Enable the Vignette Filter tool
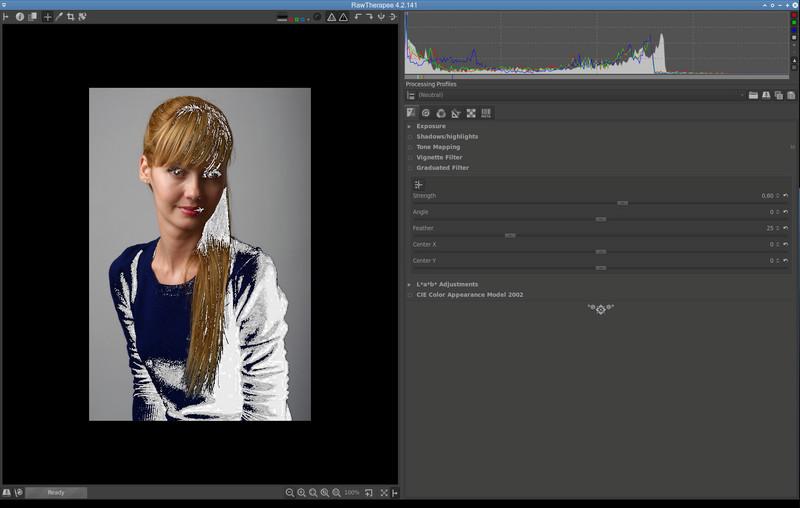The height and width of the screenshot is (508, 800). [410, 158]
